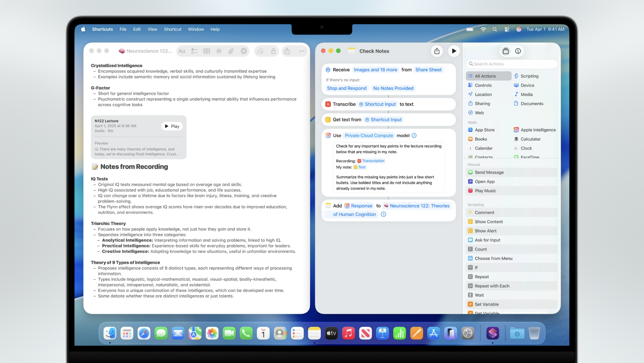Expand the Add Response action details
Viewport: 644px width, 363px height.
pos(383,214)
